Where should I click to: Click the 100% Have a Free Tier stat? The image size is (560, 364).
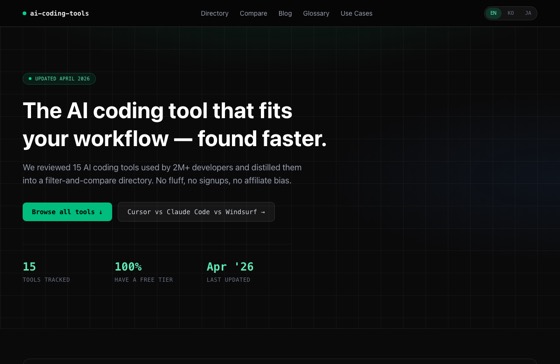click(x=144, y=272)
